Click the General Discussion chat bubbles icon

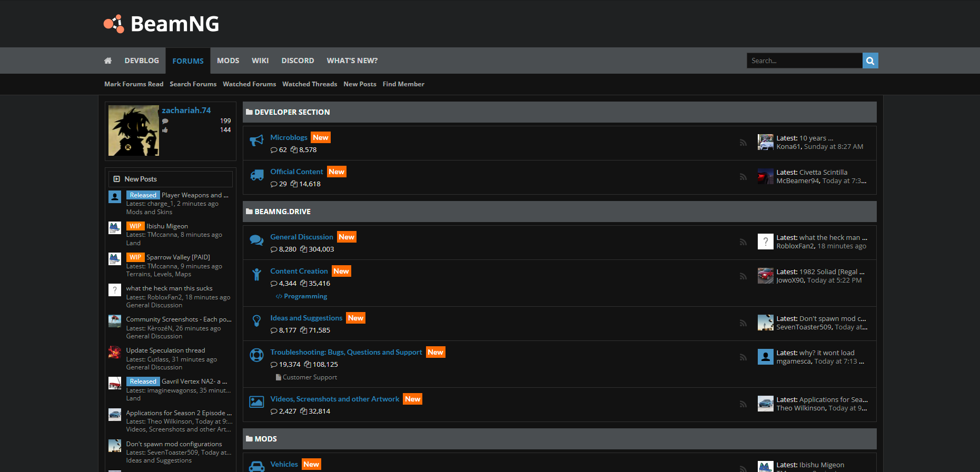point(256,240)
